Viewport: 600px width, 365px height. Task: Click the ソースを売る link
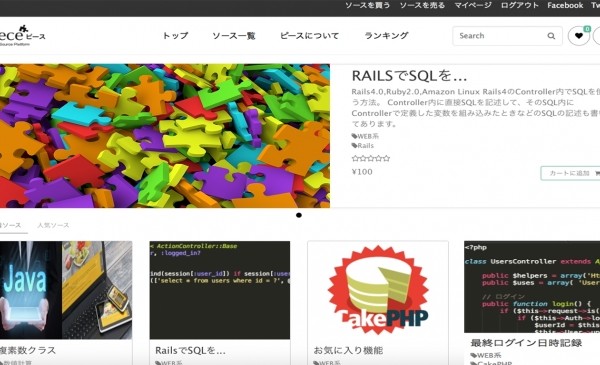coord(422,5)
